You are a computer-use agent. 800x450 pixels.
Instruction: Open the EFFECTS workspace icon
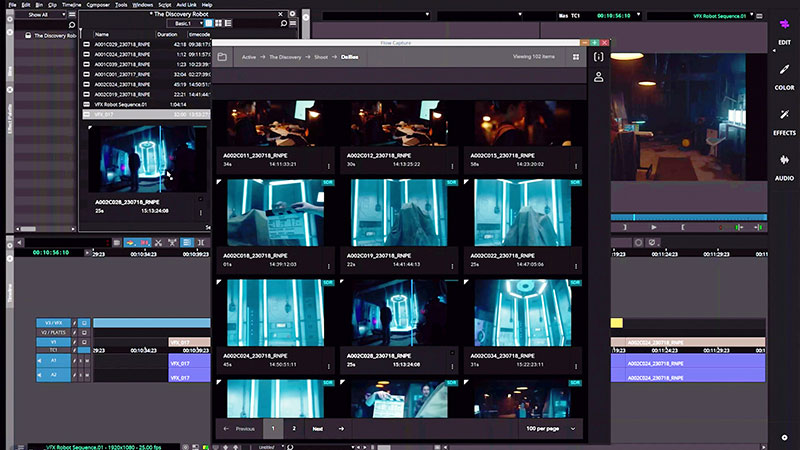click(784, 114)
